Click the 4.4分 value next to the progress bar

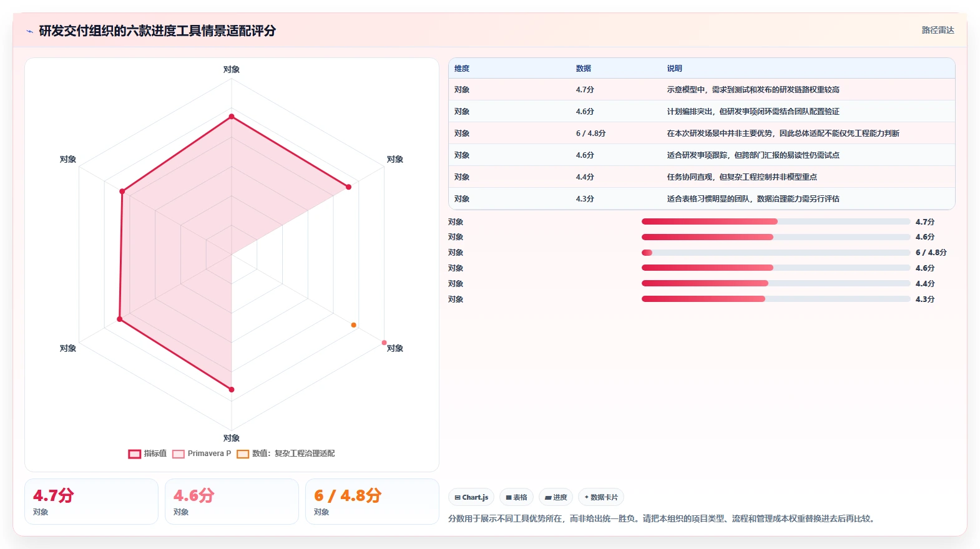pyautogui.click(x=925, y=284)
